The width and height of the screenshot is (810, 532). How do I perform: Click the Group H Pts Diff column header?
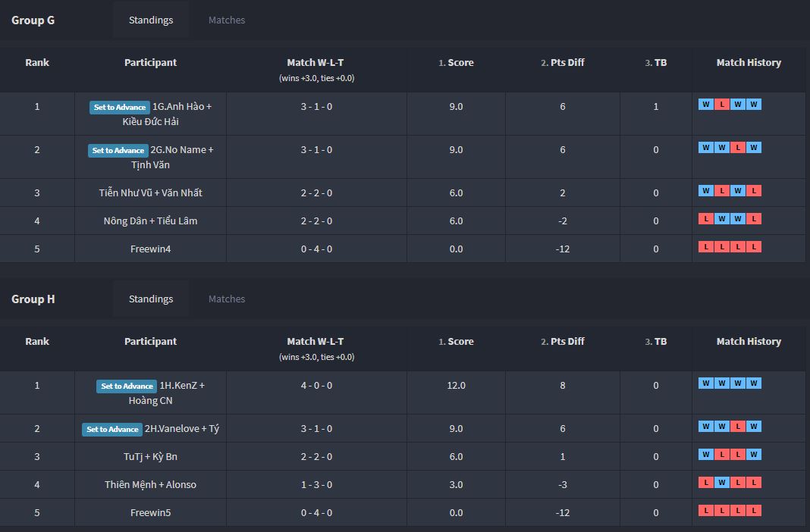[563, 342]
